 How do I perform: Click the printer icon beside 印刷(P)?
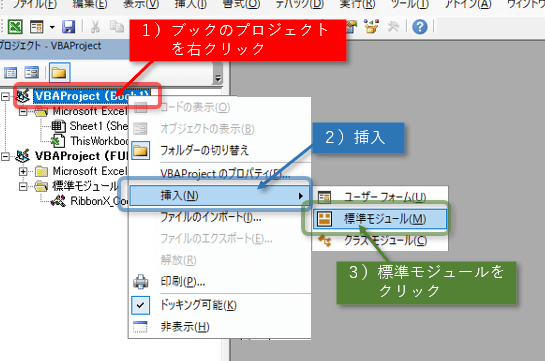141,282
